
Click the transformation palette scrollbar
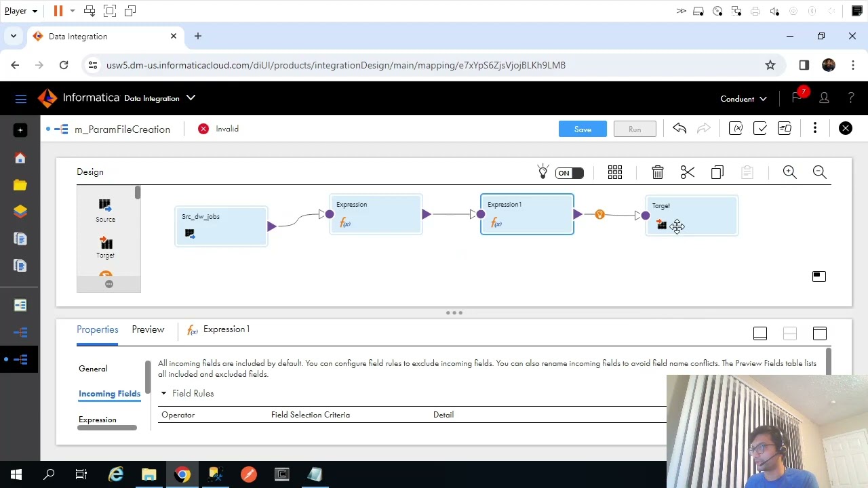[138, 192]
